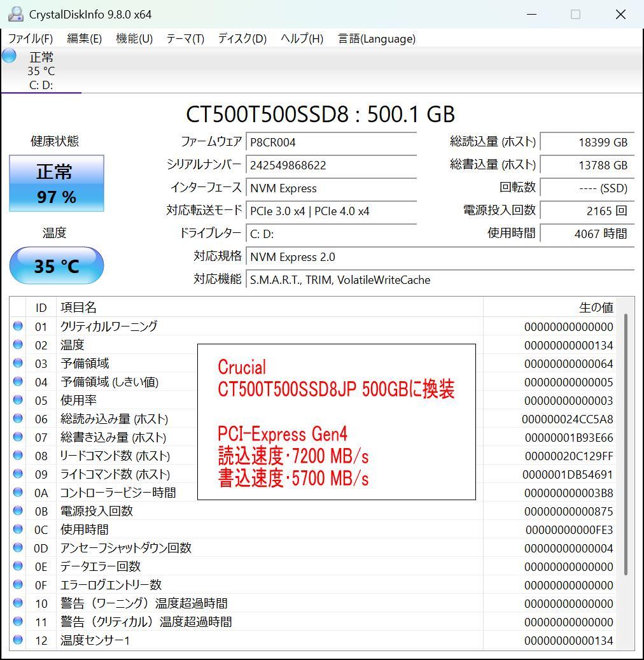Click status dot for row 04 予備領域 (しきい値)
The height and width of the screenshot is (660, 644).
click(x=18, y=382)
